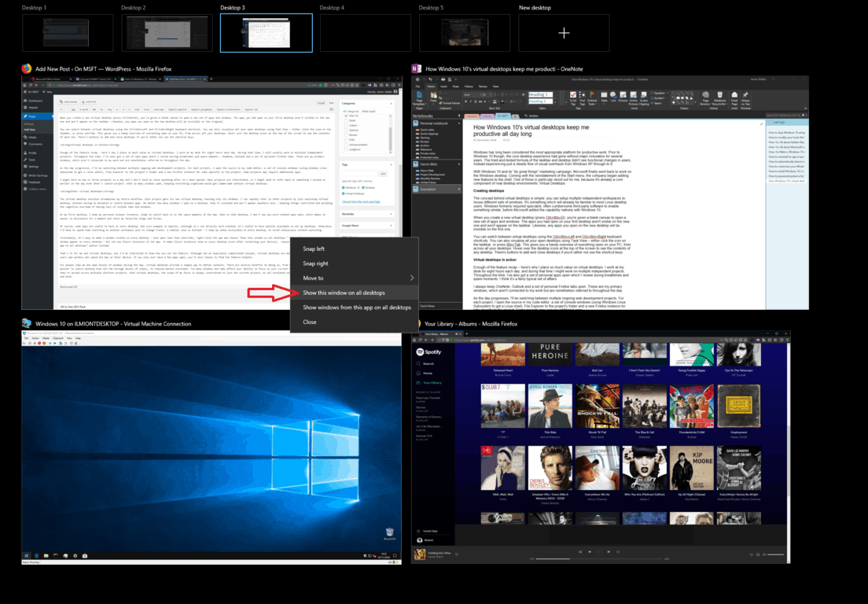Click Close in the context menu

pos(355,322)
